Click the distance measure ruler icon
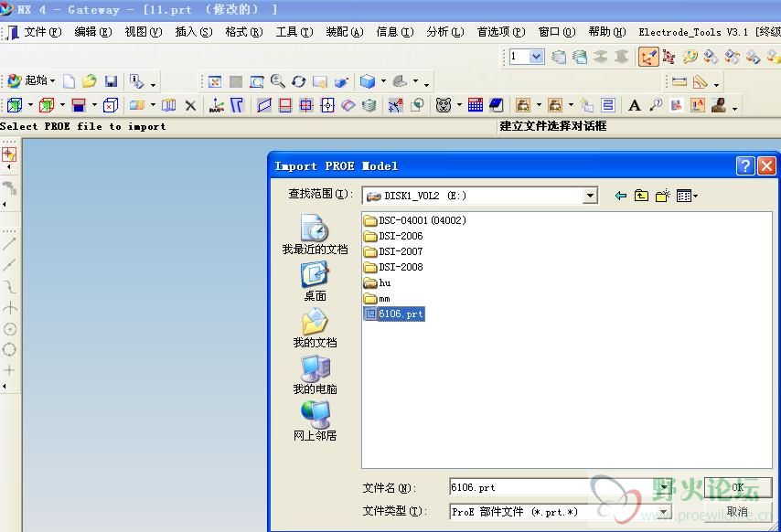The height and width of the screenshot is (532, 781). point(679,81)
